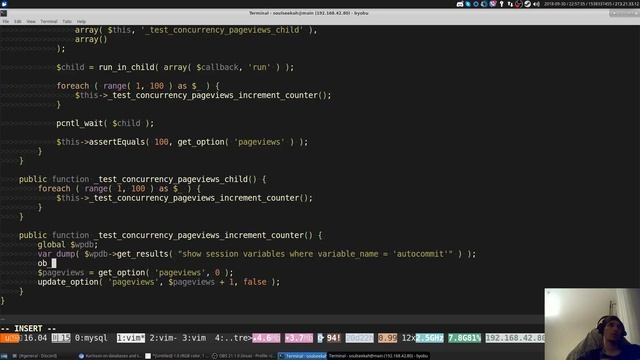Open the Edit menu
This screenshot has width=640, height=360.
[18, 21]
